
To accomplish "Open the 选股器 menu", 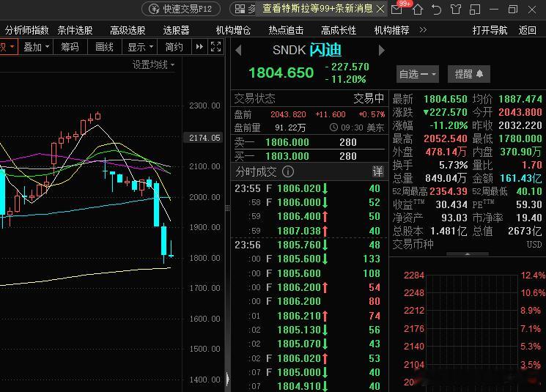I will [176, 30].
